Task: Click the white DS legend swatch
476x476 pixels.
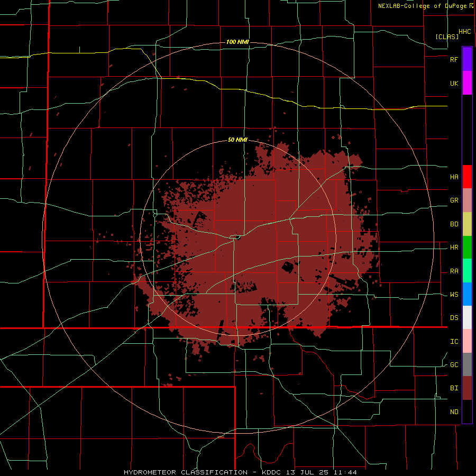Action: click(467, 317)
